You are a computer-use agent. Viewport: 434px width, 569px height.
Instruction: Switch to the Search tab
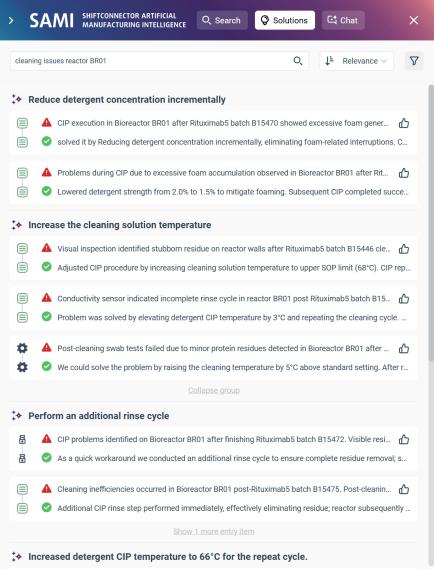[222, 20]
